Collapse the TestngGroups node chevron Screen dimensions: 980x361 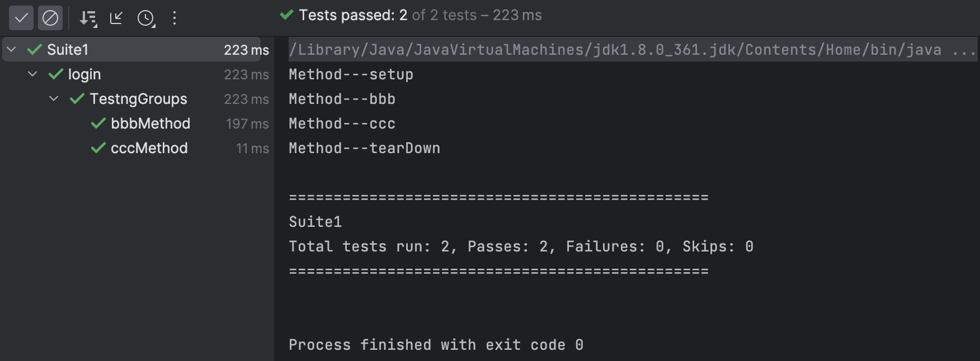tap(54, 99)
